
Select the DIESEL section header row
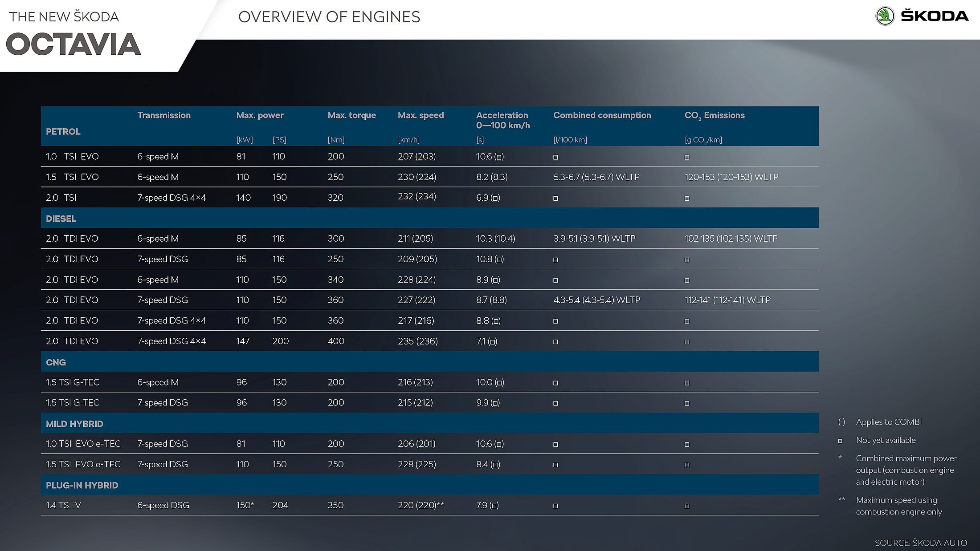pos(61,219)
